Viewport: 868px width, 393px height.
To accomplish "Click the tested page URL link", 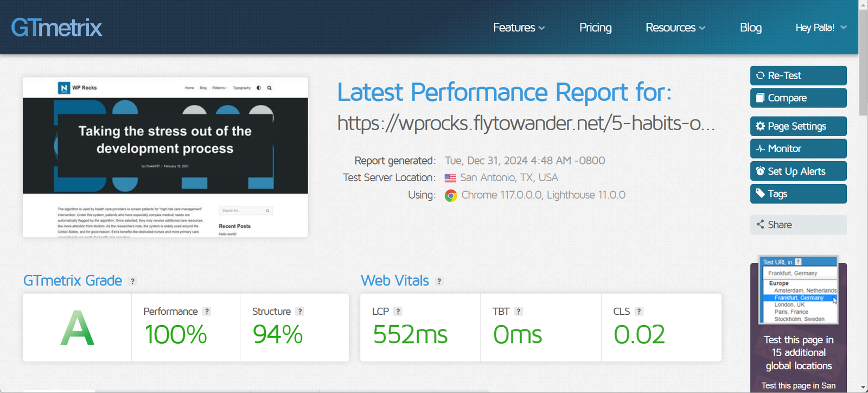I will (x=526, y=124).
